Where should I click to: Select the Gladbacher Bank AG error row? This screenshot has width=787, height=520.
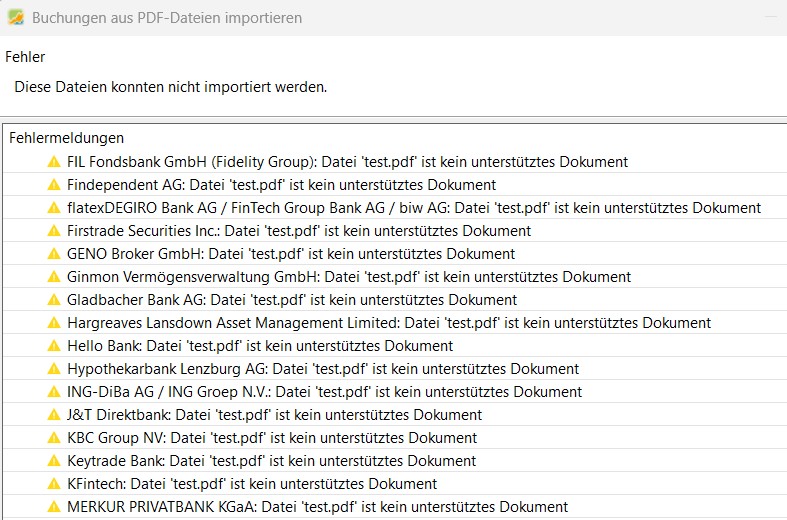[291, 300]
